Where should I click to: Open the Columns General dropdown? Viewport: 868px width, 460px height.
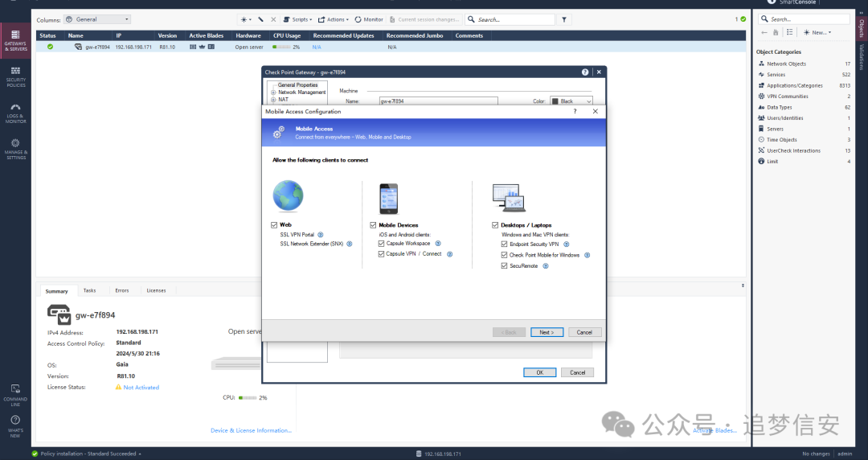(x=97, y=19)
